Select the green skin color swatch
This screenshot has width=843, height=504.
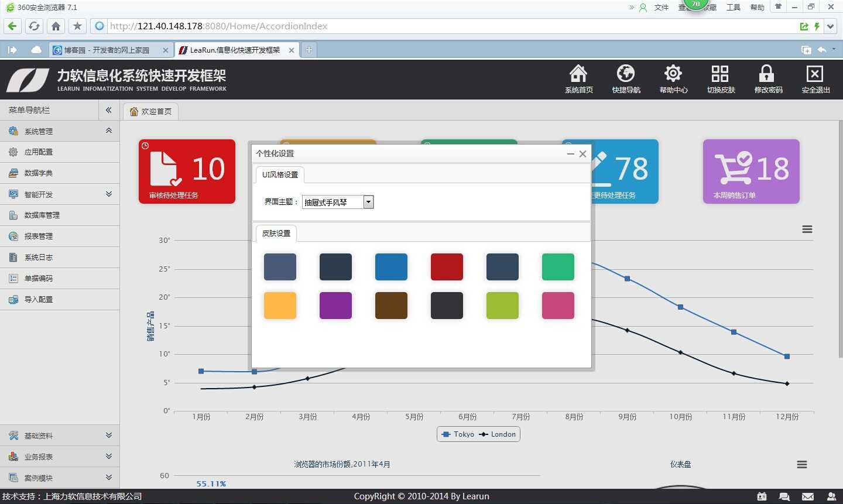557,266
